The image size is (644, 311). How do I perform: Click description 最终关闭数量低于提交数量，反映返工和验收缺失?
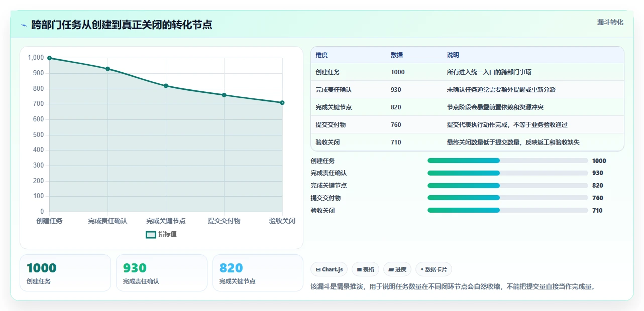[x=513, y=142]
